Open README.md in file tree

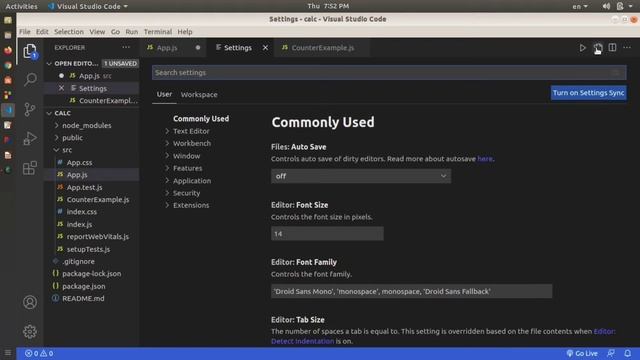[x=83, y=298]
